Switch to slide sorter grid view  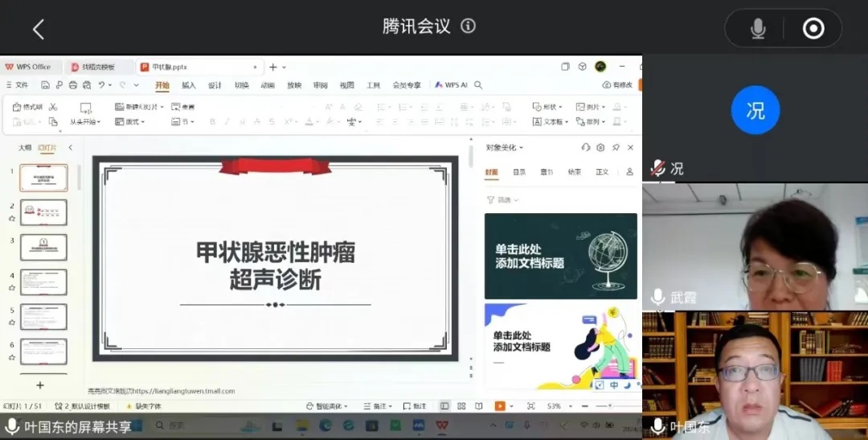point(461,406)
